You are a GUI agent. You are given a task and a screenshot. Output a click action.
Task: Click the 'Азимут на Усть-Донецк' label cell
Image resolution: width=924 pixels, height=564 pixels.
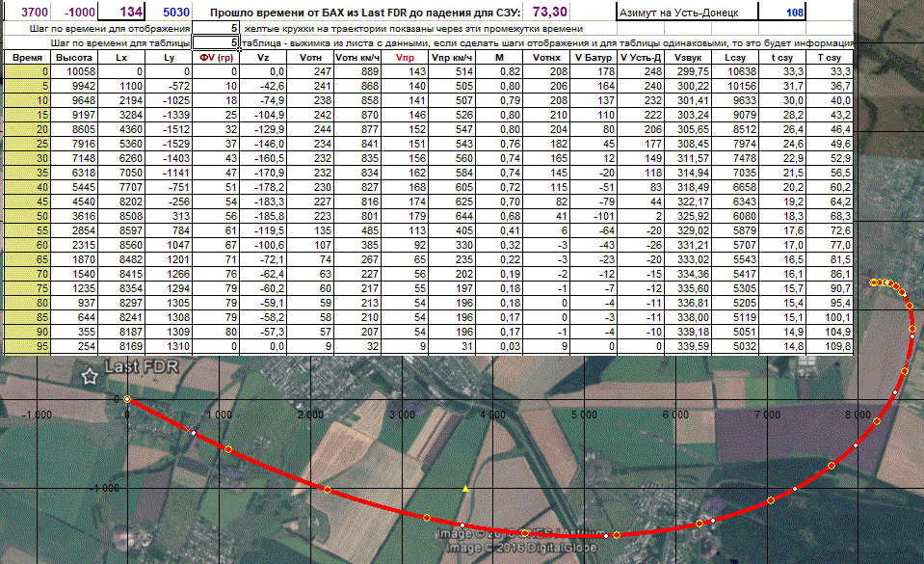point(688,13)
